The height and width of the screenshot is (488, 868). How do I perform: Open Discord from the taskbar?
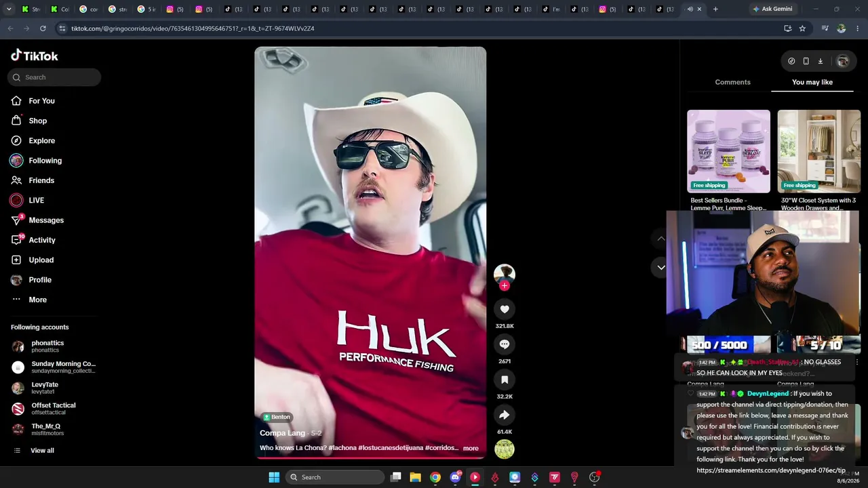455,477
